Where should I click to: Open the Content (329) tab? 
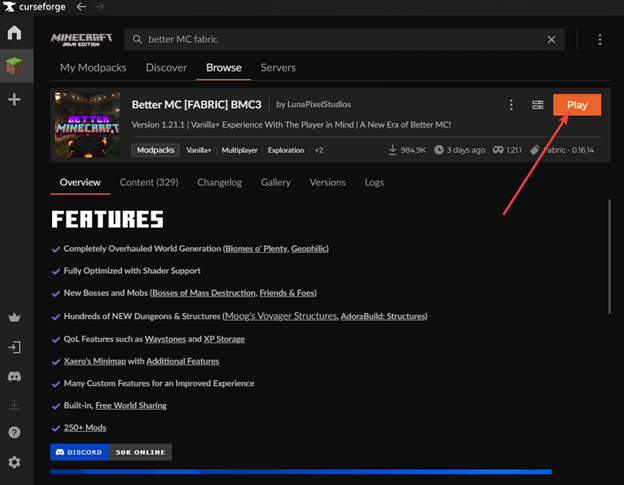(x=149, y=182)
